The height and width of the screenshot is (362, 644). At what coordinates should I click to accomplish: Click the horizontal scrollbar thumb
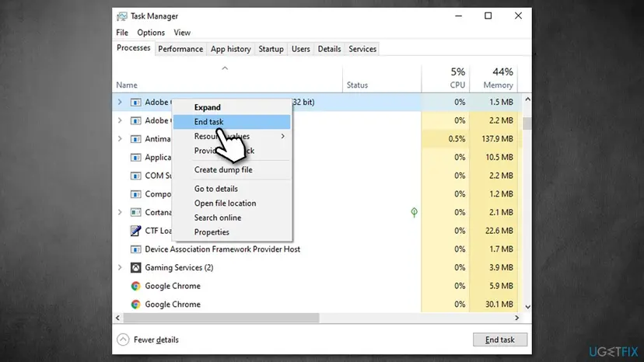[x=222, y=318]
